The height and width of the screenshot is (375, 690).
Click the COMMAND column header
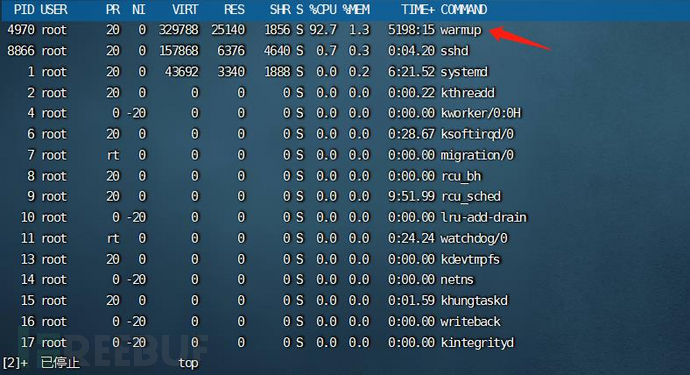(x=464, y=10)
